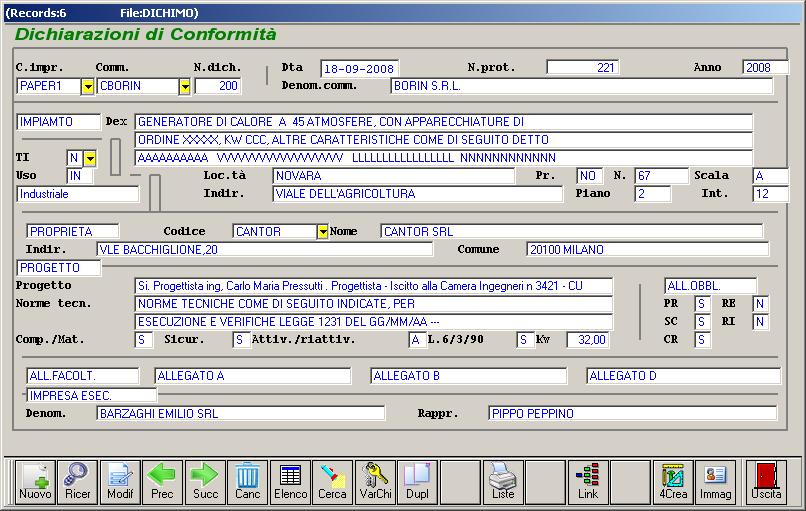Go to next record with Succ arrow
Viewport: 806px width, 511px height.
coord(205,482)
